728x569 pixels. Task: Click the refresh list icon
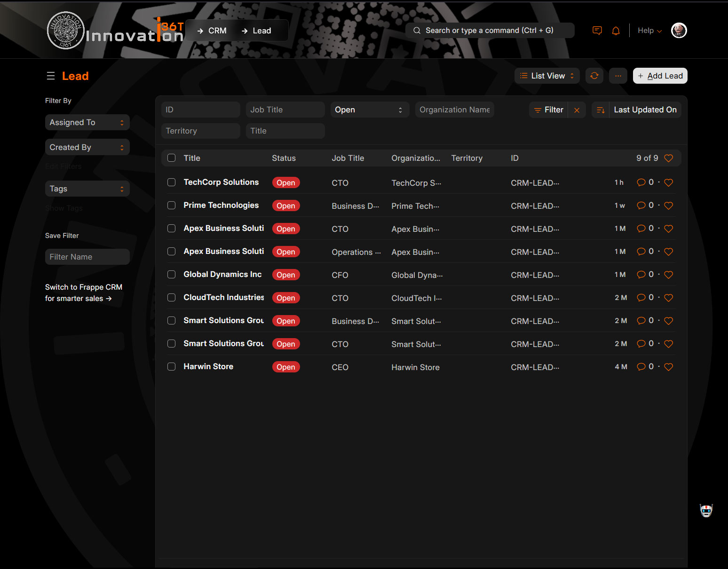tap(594, 76)
